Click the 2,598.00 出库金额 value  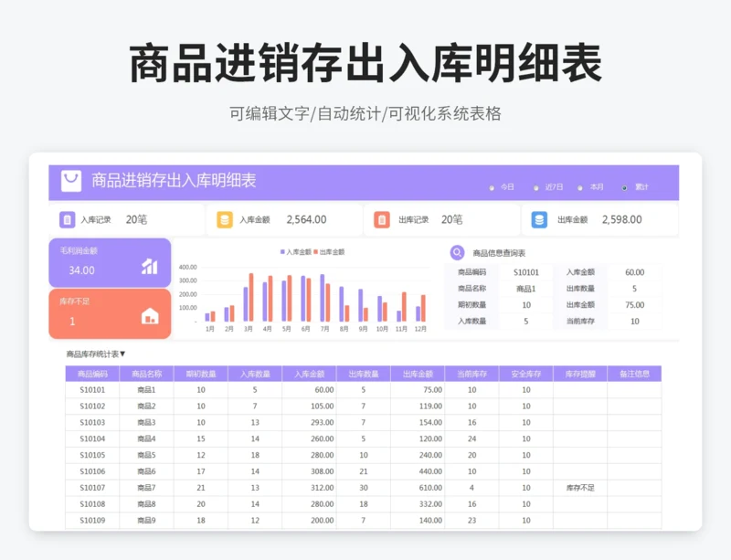click(x=622, y=219)
